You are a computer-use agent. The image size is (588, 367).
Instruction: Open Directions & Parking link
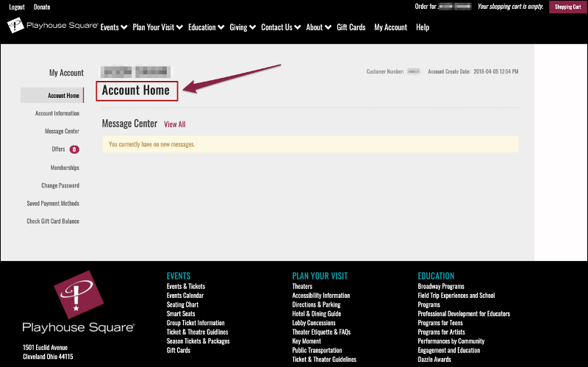point(316,304)
